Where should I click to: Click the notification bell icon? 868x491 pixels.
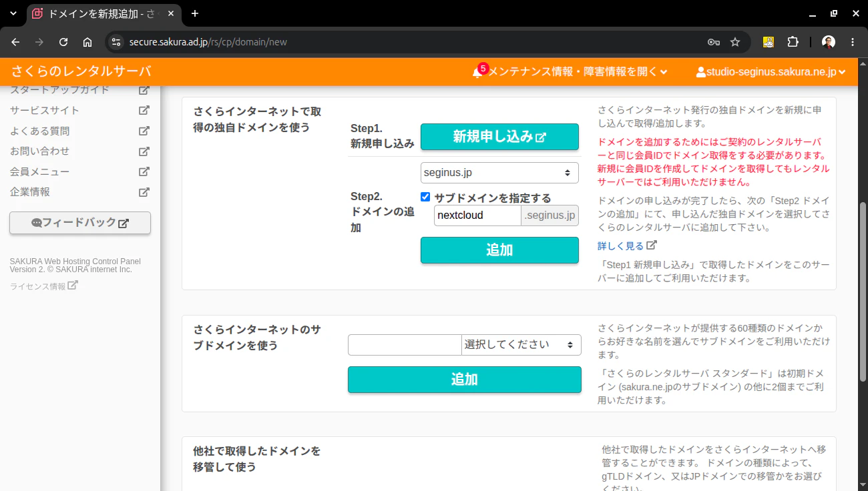click(477, 72)
